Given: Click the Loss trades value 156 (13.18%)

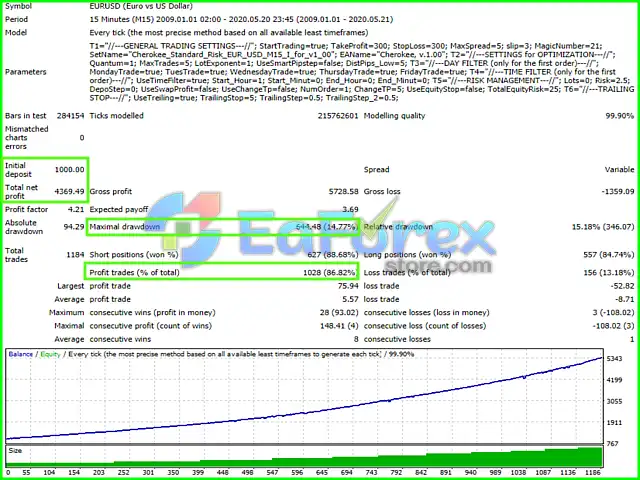Looking at the screenshot, I should [x=609, y=272].
